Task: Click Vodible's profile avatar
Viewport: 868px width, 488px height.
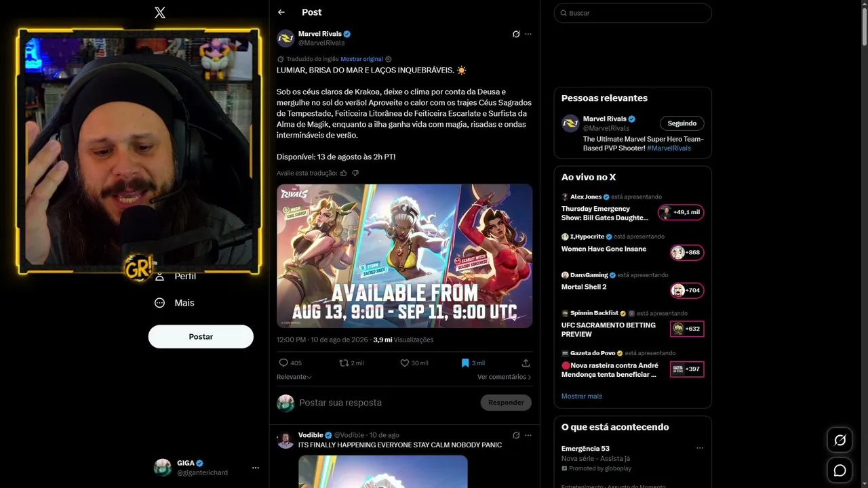Action: click(x=285, y=440)
